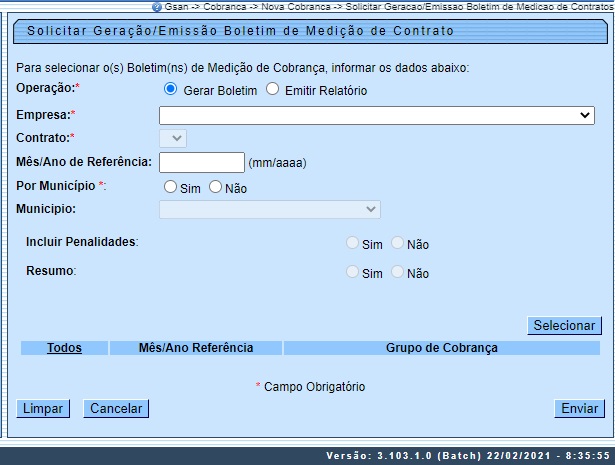Open the Empresa dropdown
The width and height of the screenshot is (615, 465).
coord(377,115)
